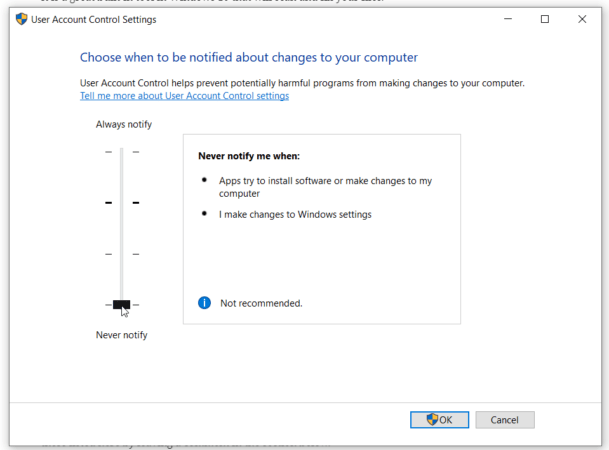This screenshot has width=609, height=450.
Task: Select the third-from-top slider tick level
Action: [121, 254]
